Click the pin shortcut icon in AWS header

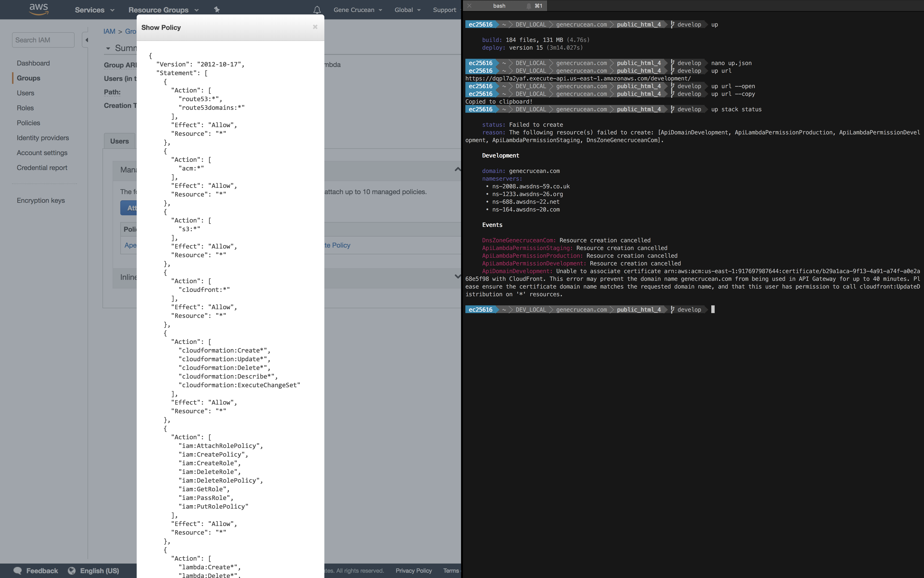[x=217, y=10]
